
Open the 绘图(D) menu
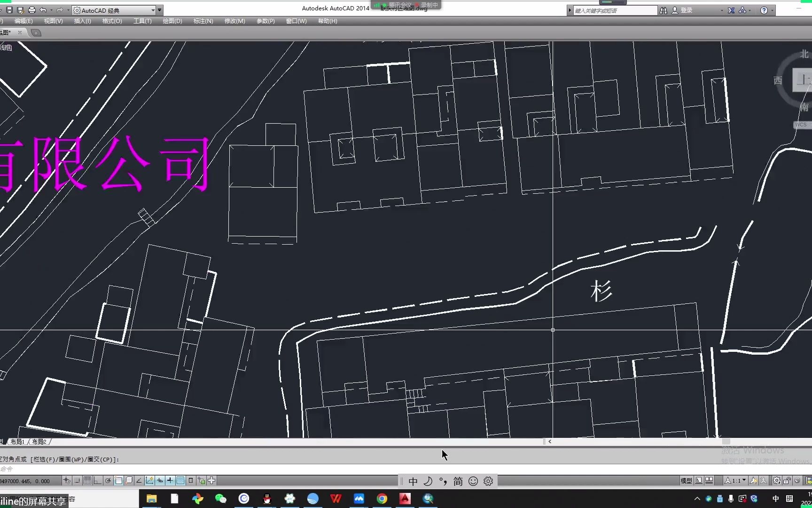pos(172,21)
